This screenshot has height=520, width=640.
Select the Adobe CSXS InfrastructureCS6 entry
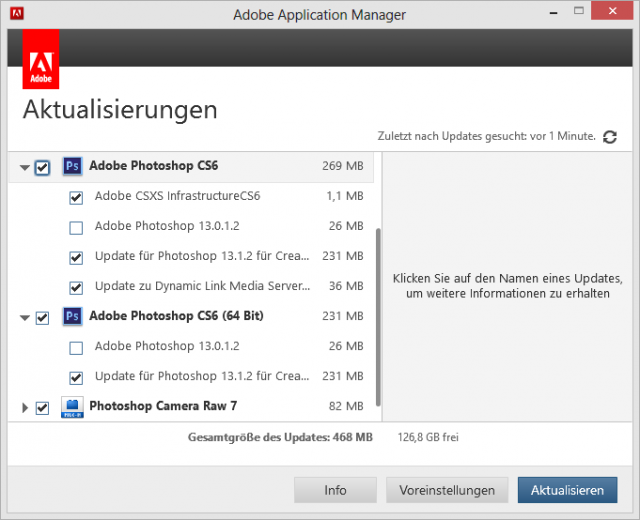177,196
